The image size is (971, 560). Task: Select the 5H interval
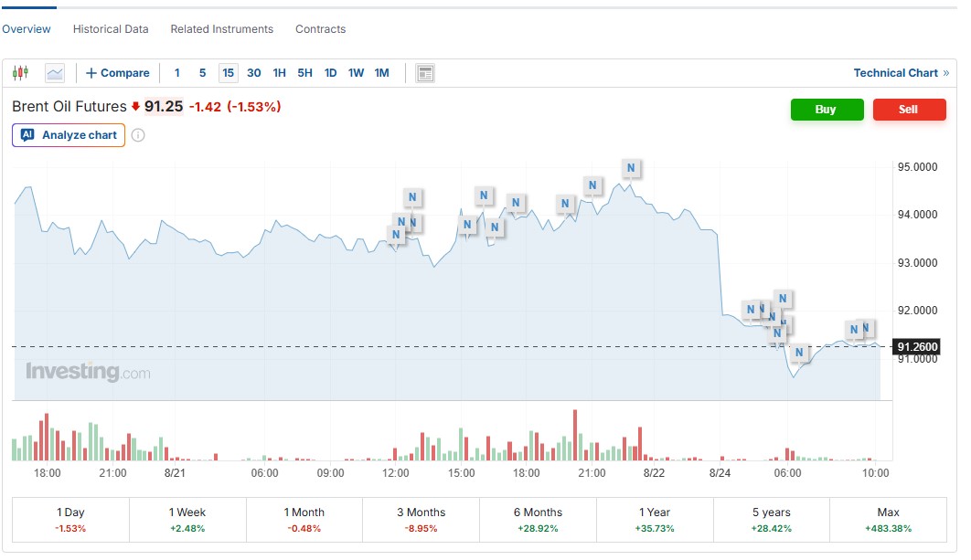pyautogui.click(x=304, y=73)
